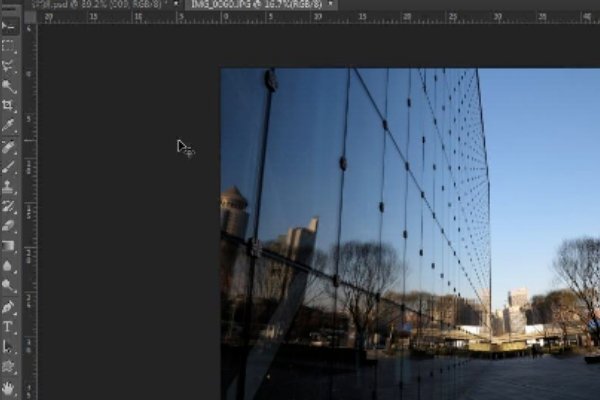Pick the History Brush tool
This screenshot has height=400, width=600.
9,207
